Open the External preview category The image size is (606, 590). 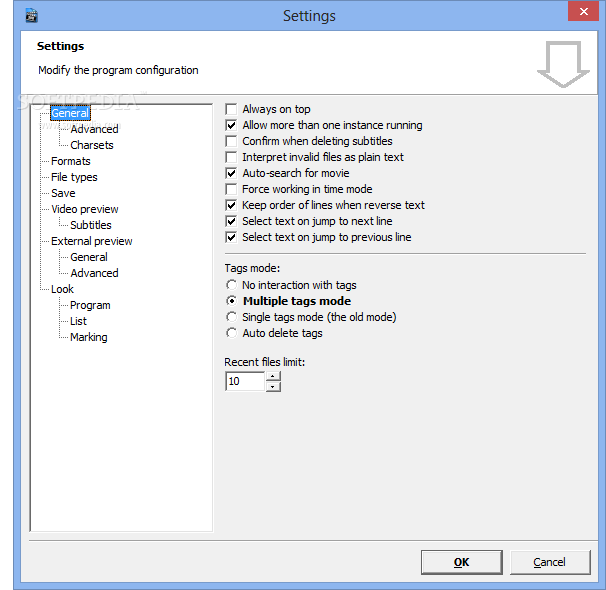pyautogui.click(x=92, y=241)
